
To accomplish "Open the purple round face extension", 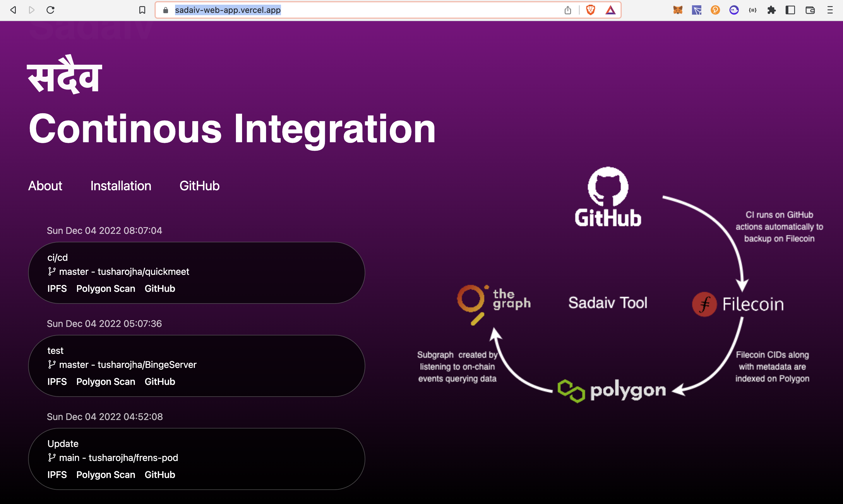I will pos(734,10).
